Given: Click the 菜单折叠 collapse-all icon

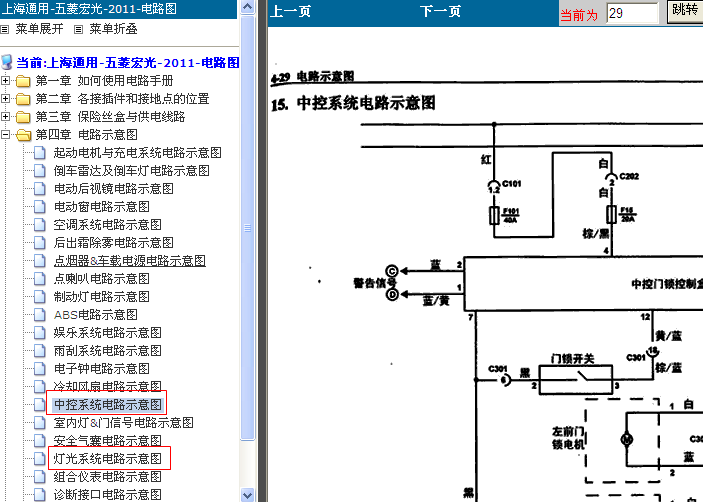Looking at the screenshot, I should 78,30.
